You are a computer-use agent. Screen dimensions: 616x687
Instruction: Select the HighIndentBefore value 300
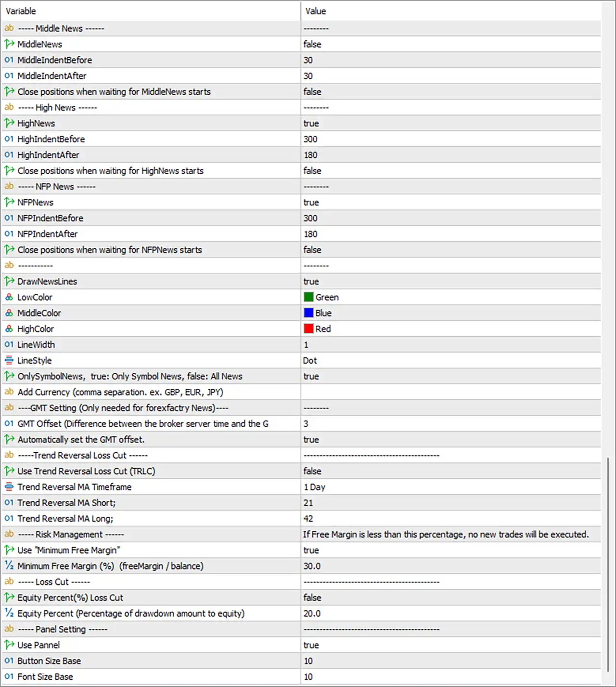310,139
